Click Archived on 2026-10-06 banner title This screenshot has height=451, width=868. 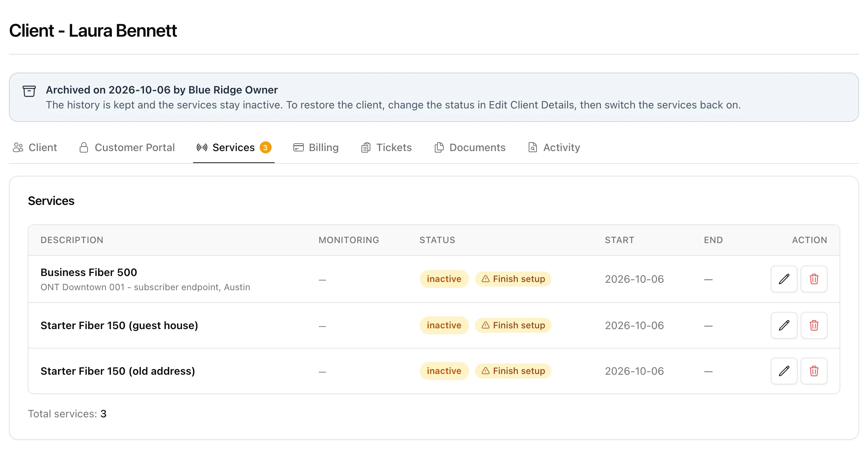pyautogui.click(x=162, y=90)
